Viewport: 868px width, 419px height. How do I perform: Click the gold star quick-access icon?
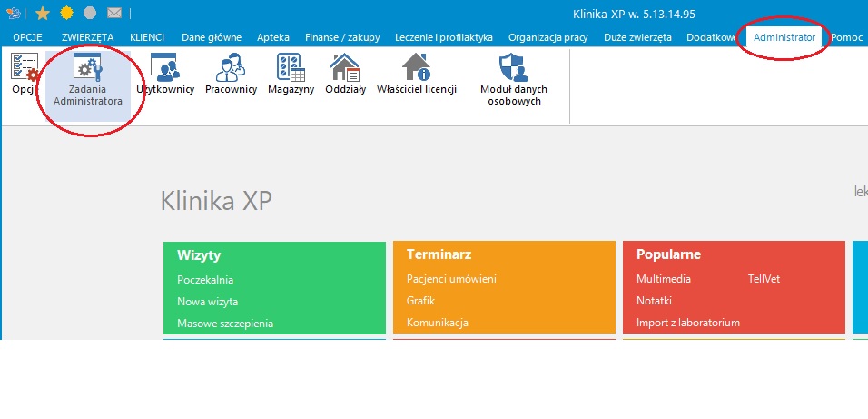[43, 14]
